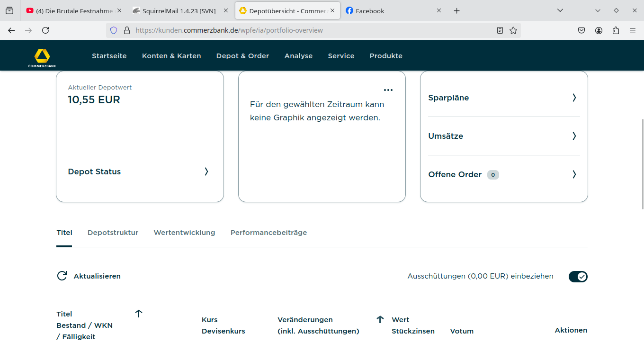Open Firefox account profile icon
The width and height of the screenshot is (644, 343).
click(x=599, y=30)
